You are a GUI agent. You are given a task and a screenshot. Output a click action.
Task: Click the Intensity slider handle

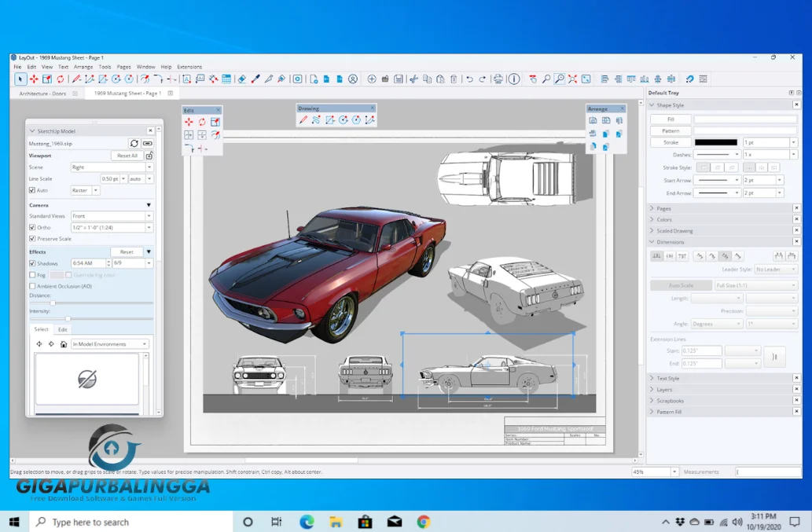click(68, 319)
